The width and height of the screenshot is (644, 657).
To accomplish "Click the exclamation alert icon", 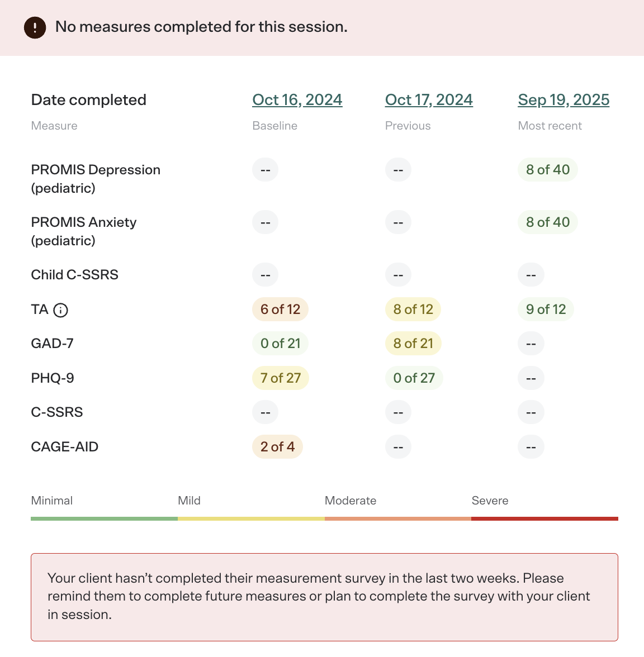I will [x=34, y=27].
